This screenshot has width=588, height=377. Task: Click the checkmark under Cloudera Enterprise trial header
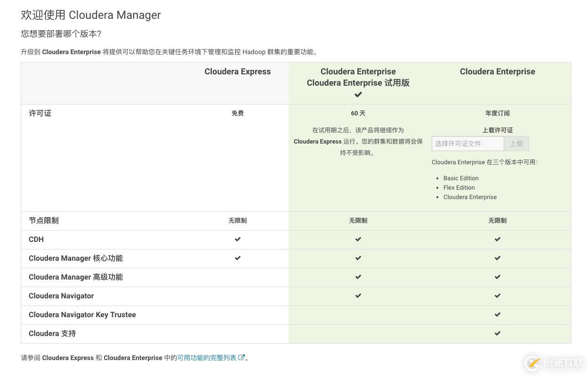coord(358,95)
